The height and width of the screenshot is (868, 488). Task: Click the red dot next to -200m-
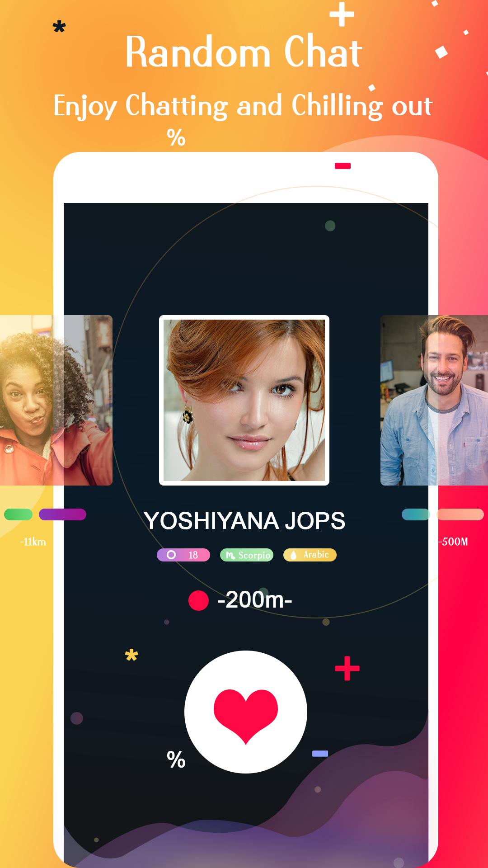coord(198,600)
